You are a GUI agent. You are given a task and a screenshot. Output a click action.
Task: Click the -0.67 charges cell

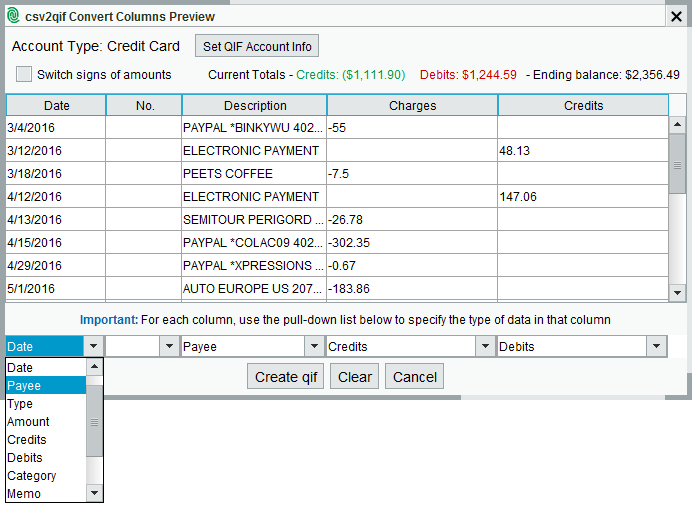tap(412, 265)
